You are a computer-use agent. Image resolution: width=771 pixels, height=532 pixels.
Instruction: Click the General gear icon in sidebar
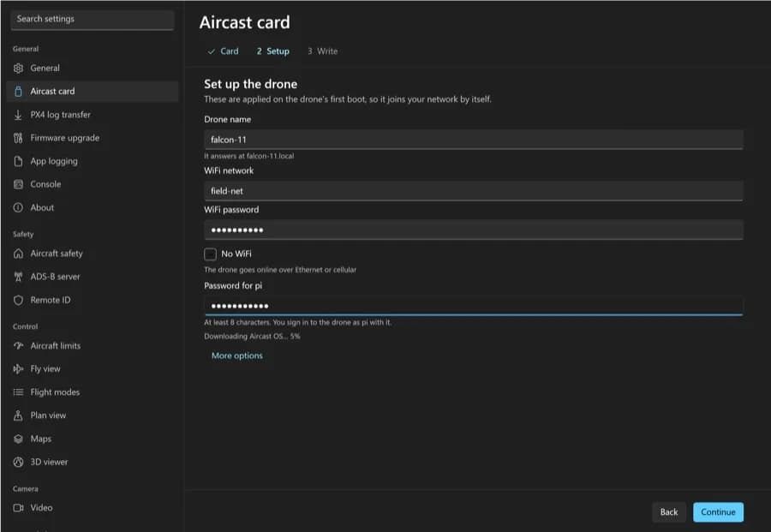coord(18,69)
